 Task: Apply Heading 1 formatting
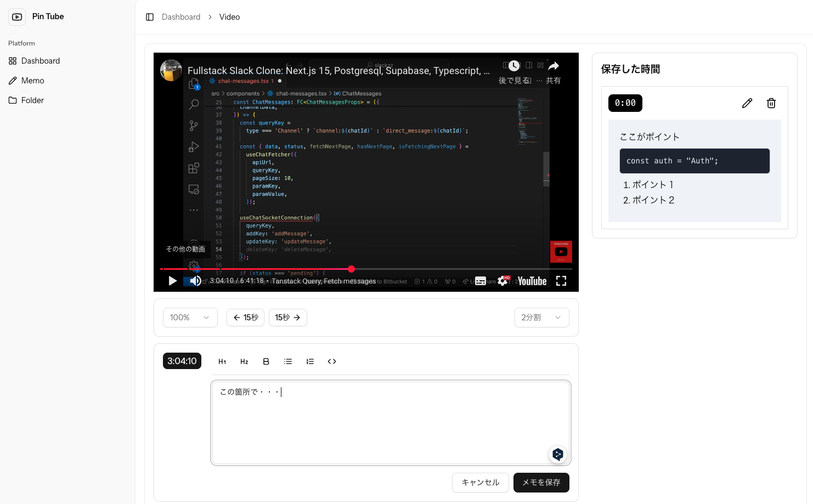click(x=222, y=361)
